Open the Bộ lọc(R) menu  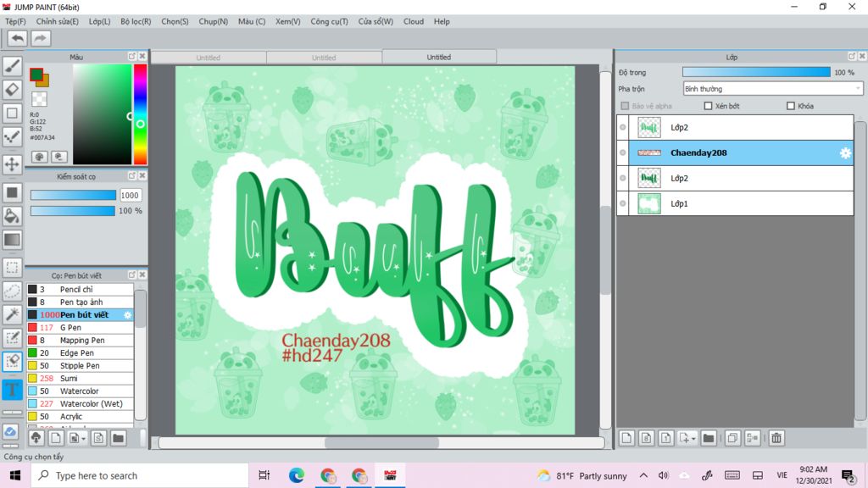[136, 21]
